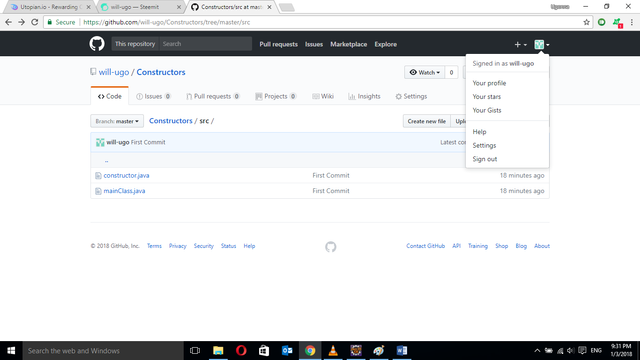Open the Windows Start menu
Screen dimensions: 640x360
(11, 351)
